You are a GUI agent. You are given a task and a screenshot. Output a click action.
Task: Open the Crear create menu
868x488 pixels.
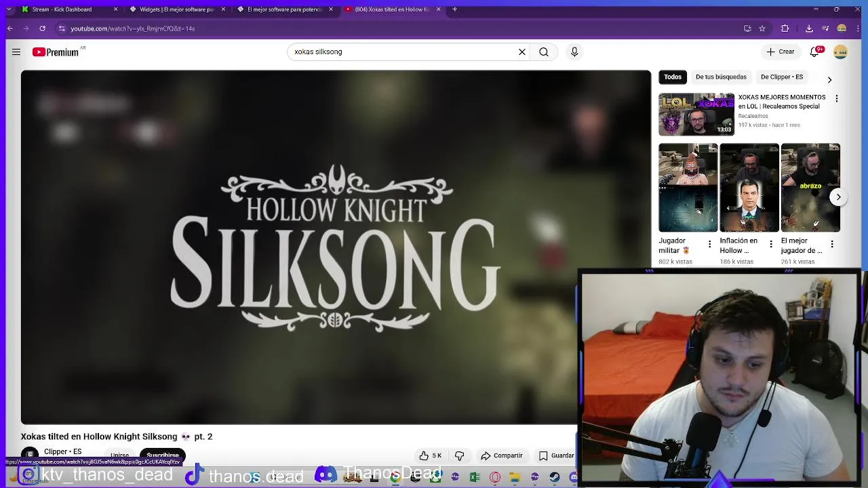pos(780,52)
